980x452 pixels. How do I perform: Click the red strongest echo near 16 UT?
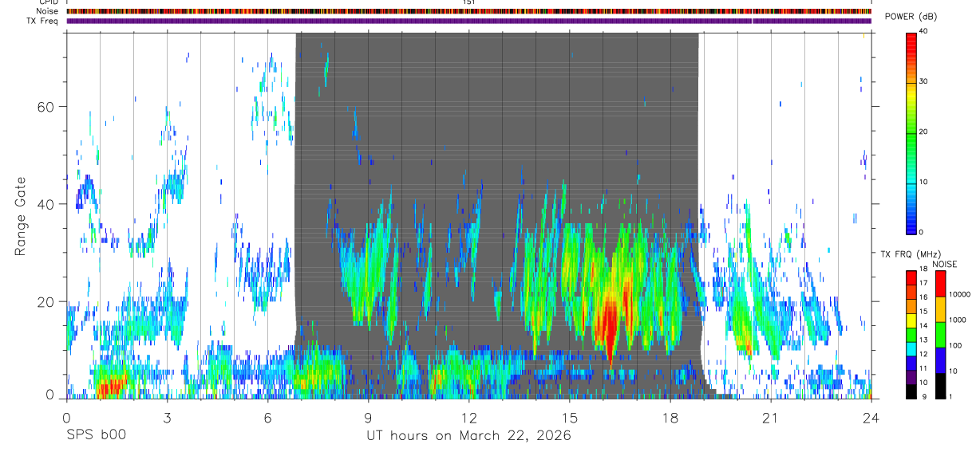[x=610, y=327]
